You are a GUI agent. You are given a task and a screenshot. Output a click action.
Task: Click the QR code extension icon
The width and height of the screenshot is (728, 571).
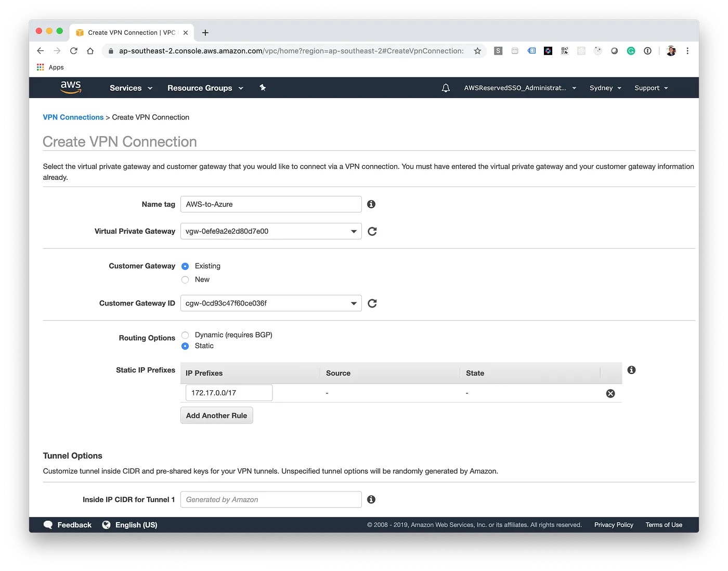tap(565, 51)
